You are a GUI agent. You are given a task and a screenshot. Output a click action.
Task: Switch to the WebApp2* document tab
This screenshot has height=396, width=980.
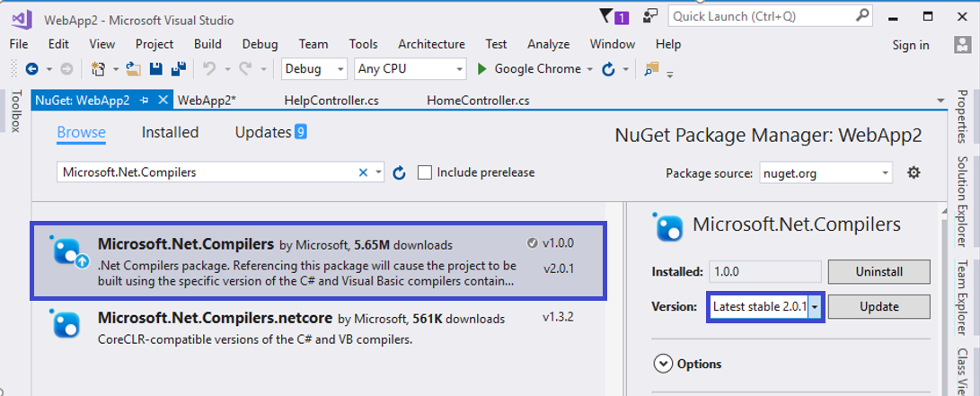pyautogui.click(x=207, y=100)
